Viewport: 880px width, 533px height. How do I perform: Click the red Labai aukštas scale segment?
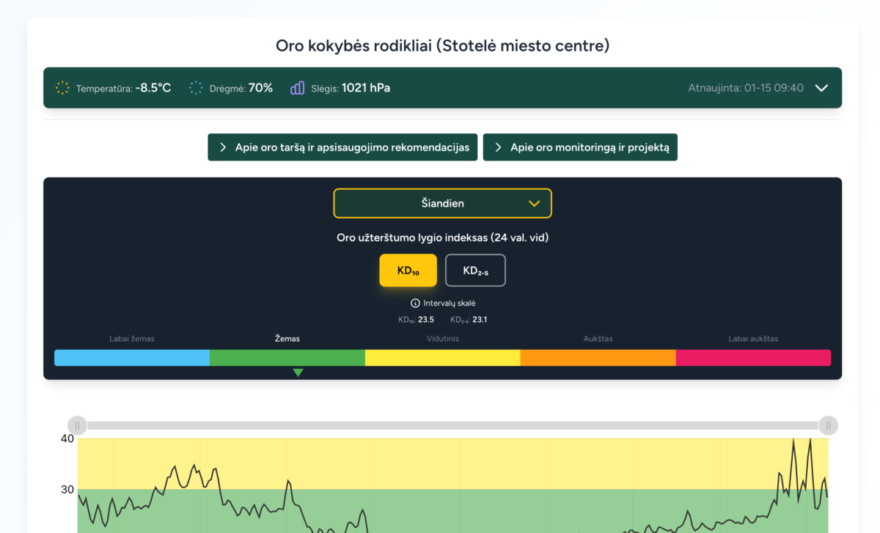click(753, 358)
